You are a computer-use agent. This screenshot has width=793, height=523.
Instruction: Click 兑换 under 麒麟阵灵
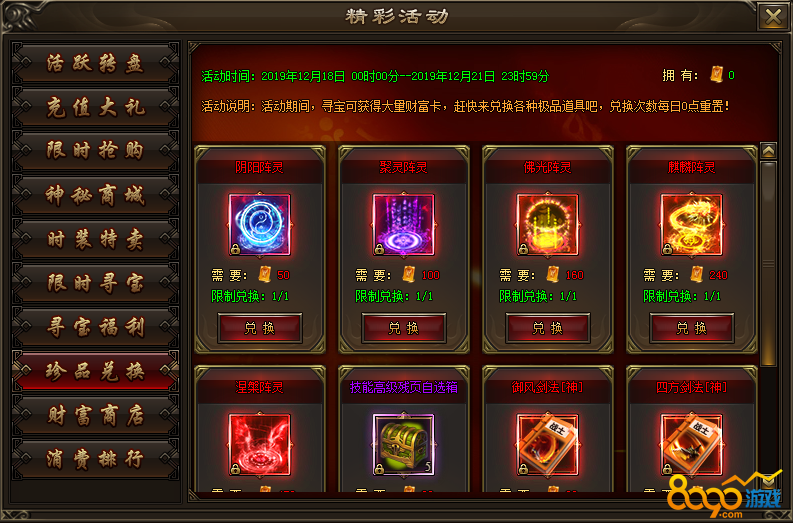point(692,328)
